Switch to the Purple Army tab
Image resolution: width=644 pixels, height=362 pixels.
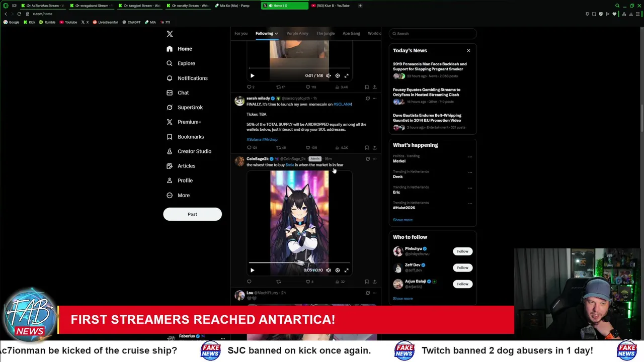pyautogui.click(x=297, y=34)
